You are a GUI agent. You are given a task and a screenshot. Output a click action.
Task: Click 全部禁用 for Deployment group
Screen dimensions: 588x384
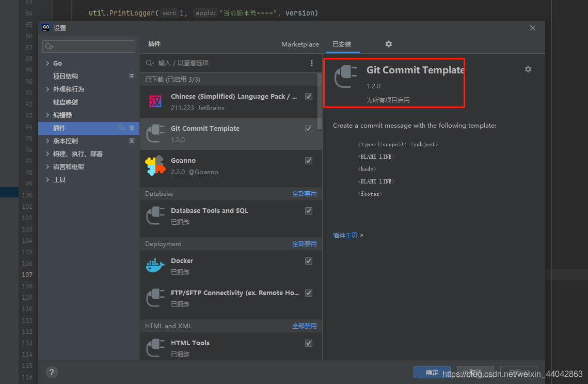pos(304,244)
